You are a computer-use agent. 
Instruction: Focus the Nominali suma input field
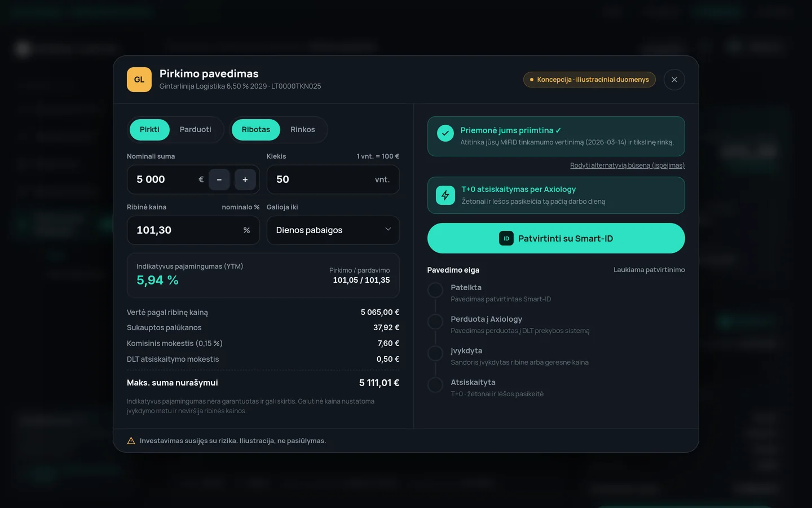pyautogui.click(x=193, y=179)
